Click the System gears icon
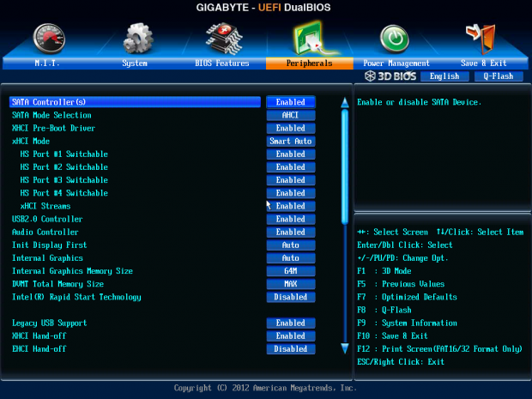532x399 pixels. click(137, 39)
